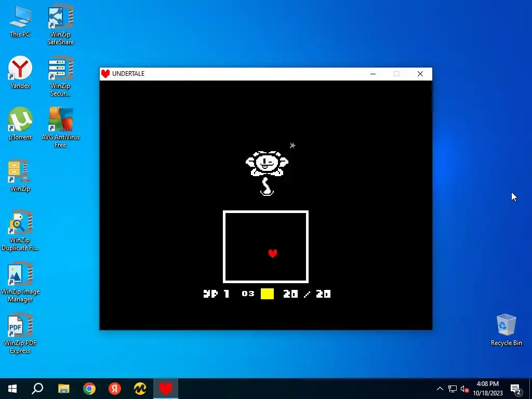Click the 20 / 20 HP value
The image size is (532, 399).
tap(307, 294)
